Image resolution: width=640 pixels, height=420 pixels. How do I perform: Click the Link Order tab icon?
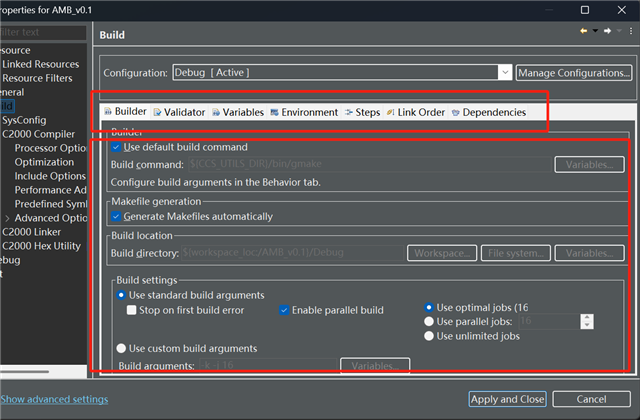tap(390, 112)
